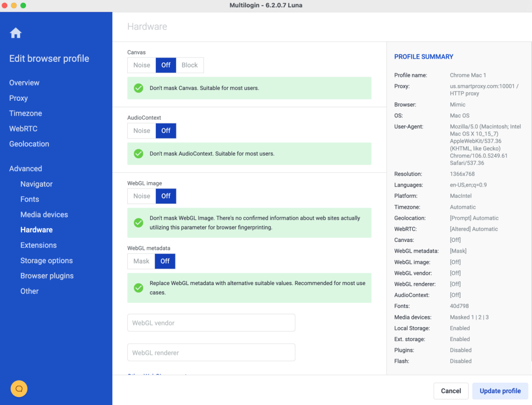Set WebGL image to Off
532x405 pixels.
166,196
